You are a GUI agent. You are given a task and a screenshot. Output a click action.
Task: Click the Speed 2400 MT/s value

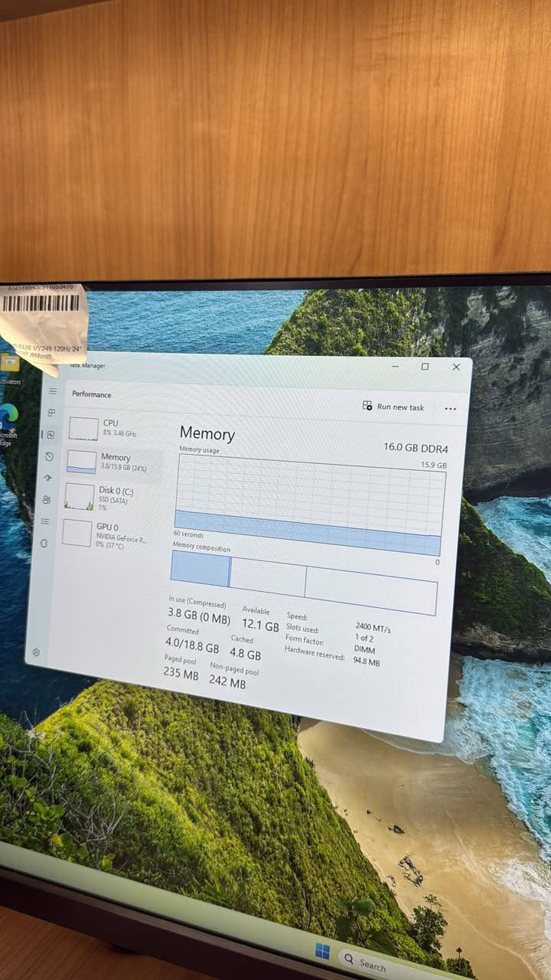[373, 629]
